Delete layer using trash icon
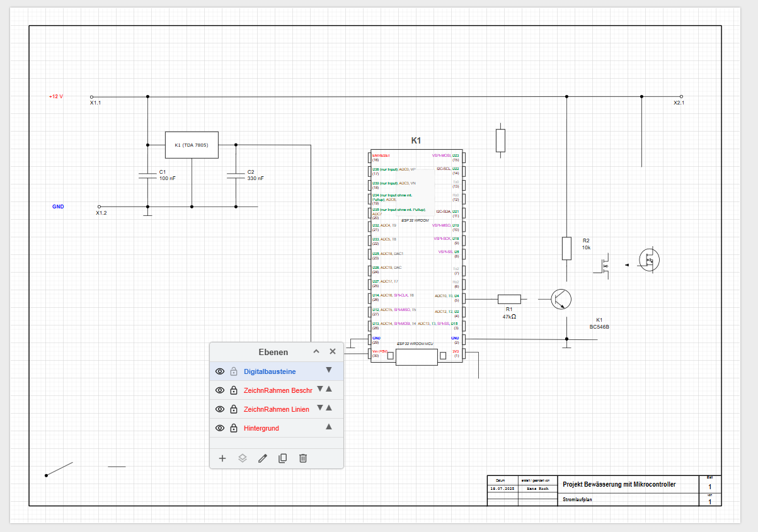 click(x=302, y=458)
